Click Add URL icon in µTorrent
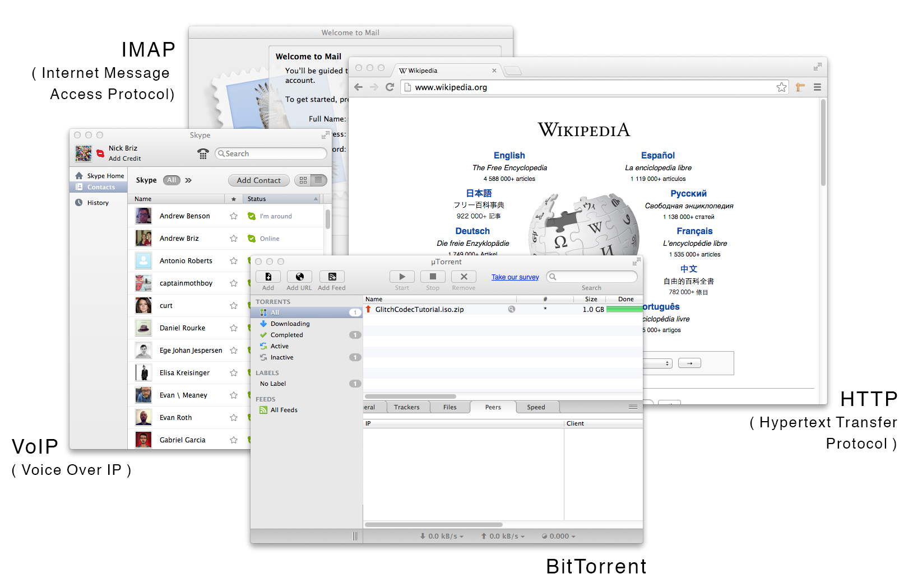Image resolution: width=899 pixels, height=588 pixels. coord(300,277)
